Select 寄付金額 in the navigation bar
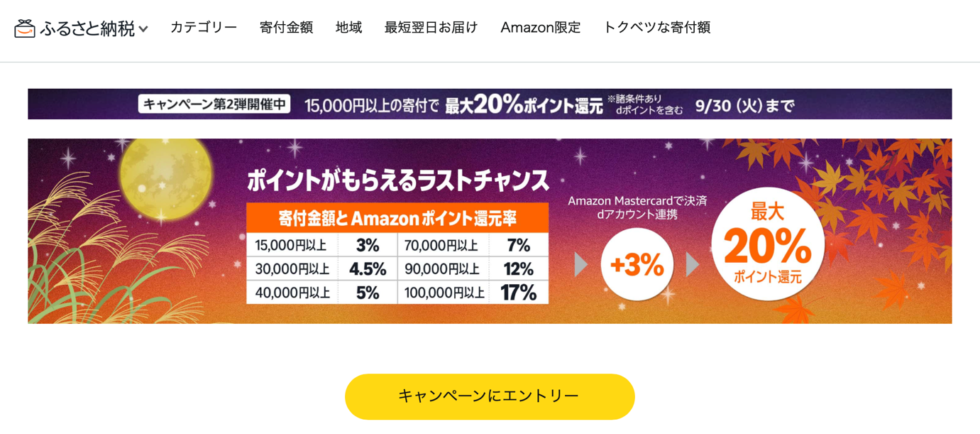 click(x=286, y=28)
